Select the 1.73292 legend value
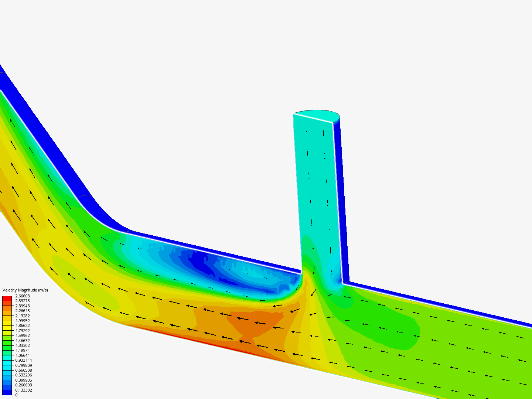Screen dimensions: 532x399 coord(23,331)
